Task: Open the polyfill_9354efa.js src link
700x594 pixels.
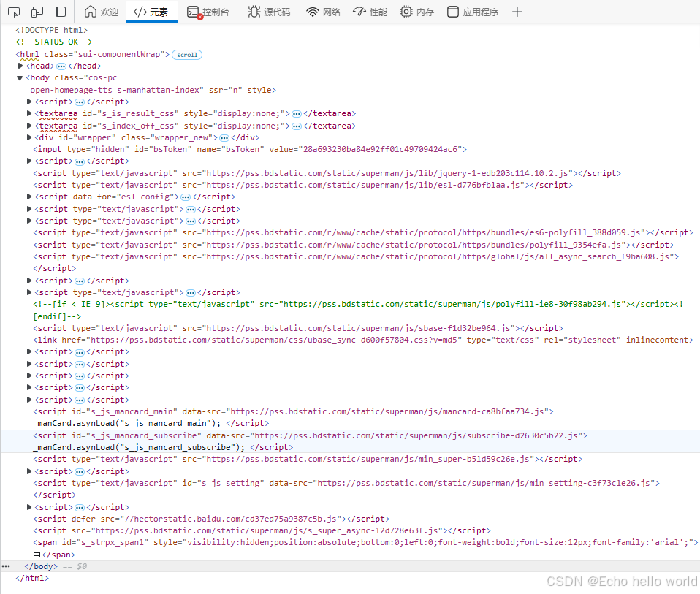Action: point(414,245)
